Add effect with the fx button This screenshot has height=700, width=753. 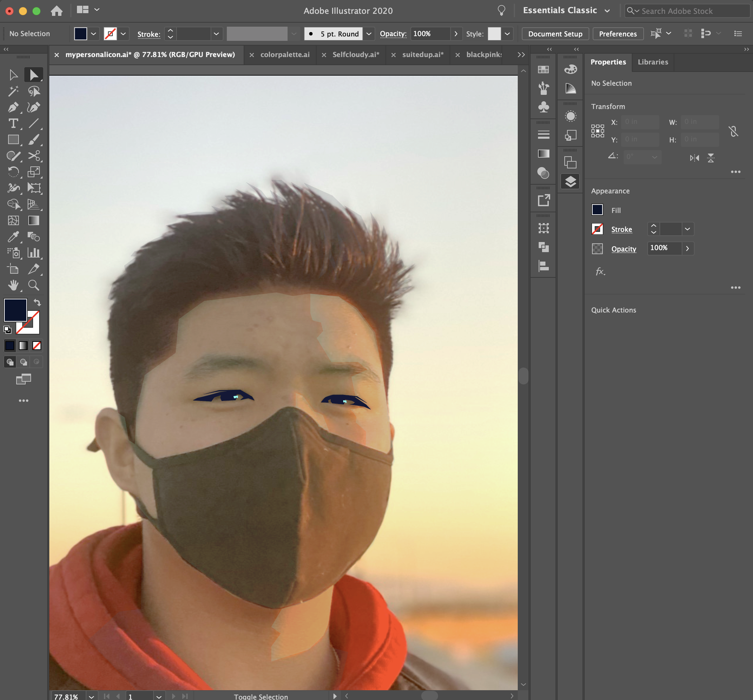(600, 271)
